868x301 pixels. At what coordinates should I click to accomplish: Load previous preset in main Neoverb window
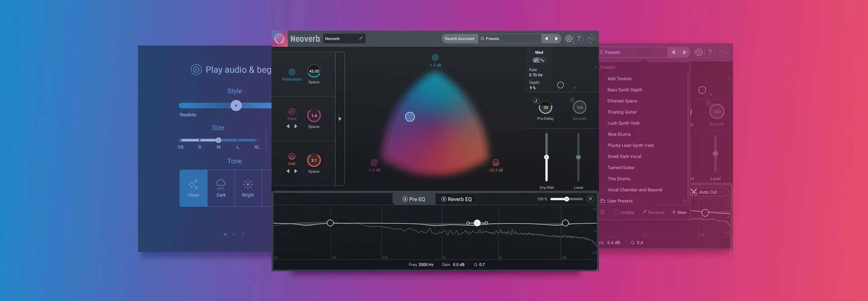pos(546,39)
